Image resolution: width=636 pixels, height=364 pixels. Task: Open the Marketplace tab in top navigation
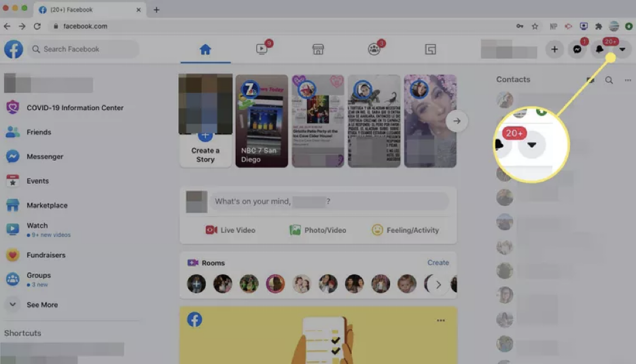tap(317, 50)
